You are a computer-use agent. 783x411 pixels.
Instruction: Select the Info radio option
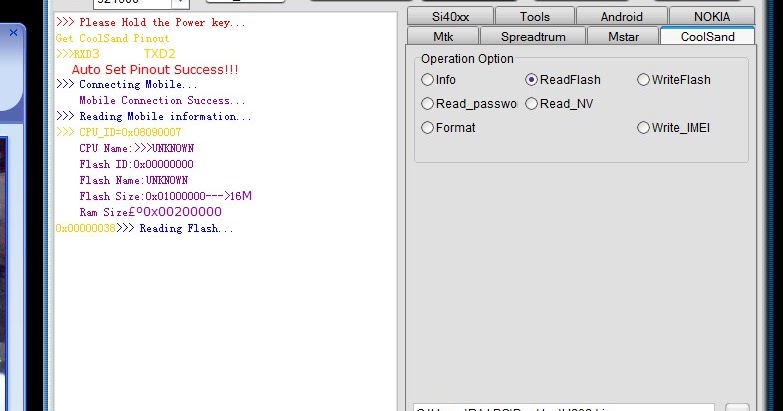pyautogui.click(x=438, y=80)
